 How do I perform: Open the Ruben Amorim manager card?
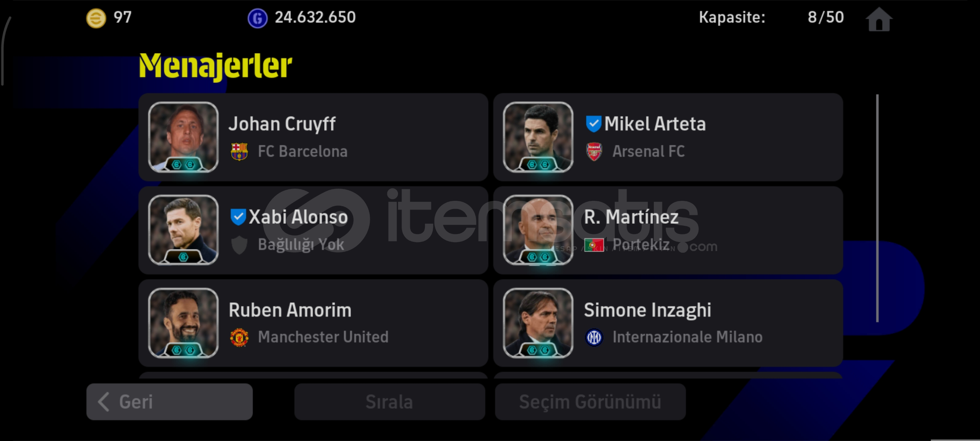(313, 323)
